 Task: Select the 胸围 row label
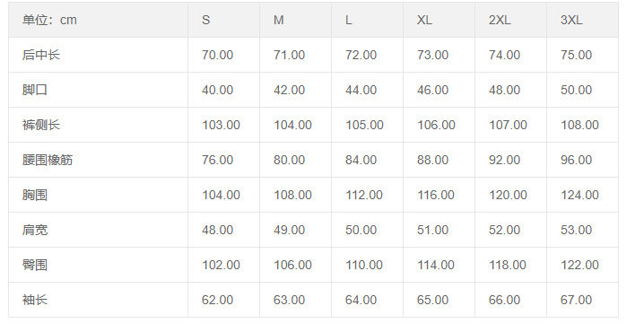pyautogui.click(x=35, y=195)
